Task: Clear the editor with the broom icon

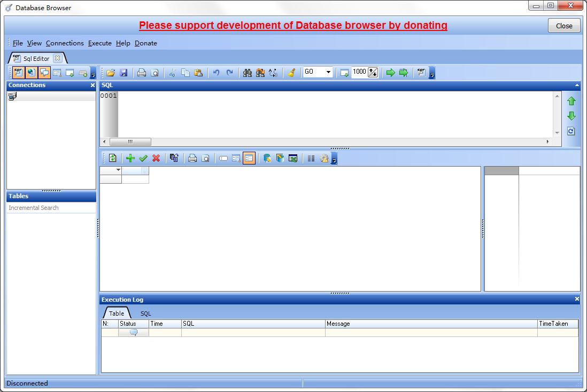Action: pyautogui.click(x=291, y=73)
